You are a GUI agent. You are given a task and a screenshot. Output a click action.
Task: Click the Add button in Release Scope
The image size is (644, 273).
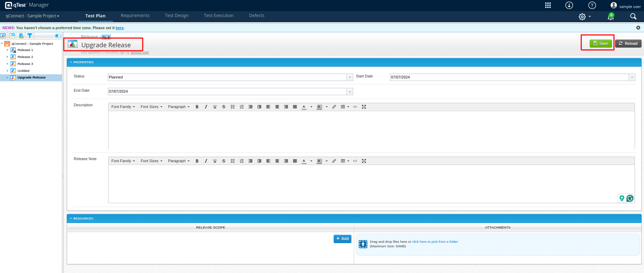[342, 239]
